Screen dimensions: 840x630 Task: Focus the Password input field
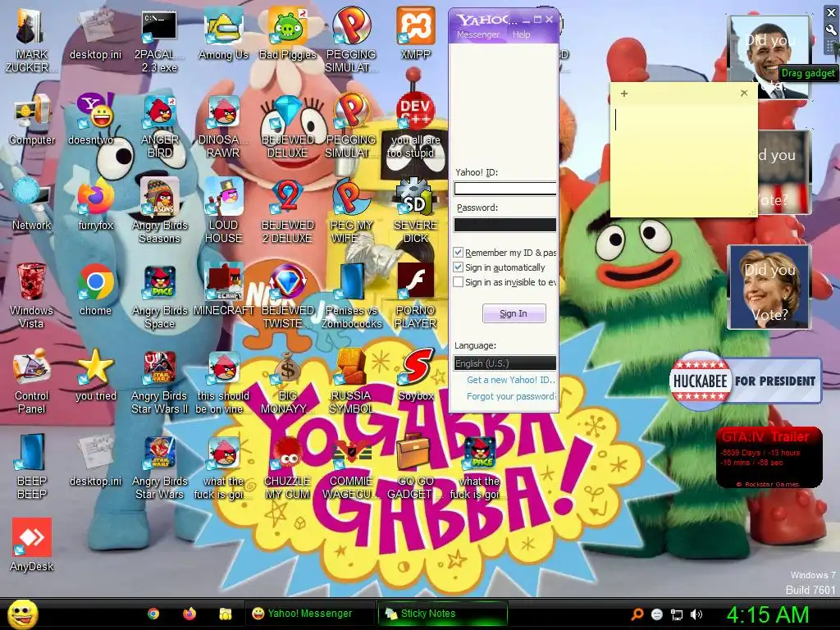[x=504, y=225]
